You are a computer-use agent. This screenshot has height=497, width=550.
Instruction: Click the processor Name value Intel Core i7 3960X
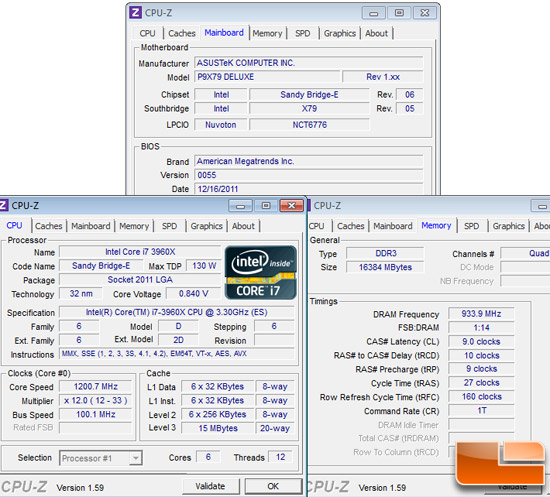click(x=140, y=252)
